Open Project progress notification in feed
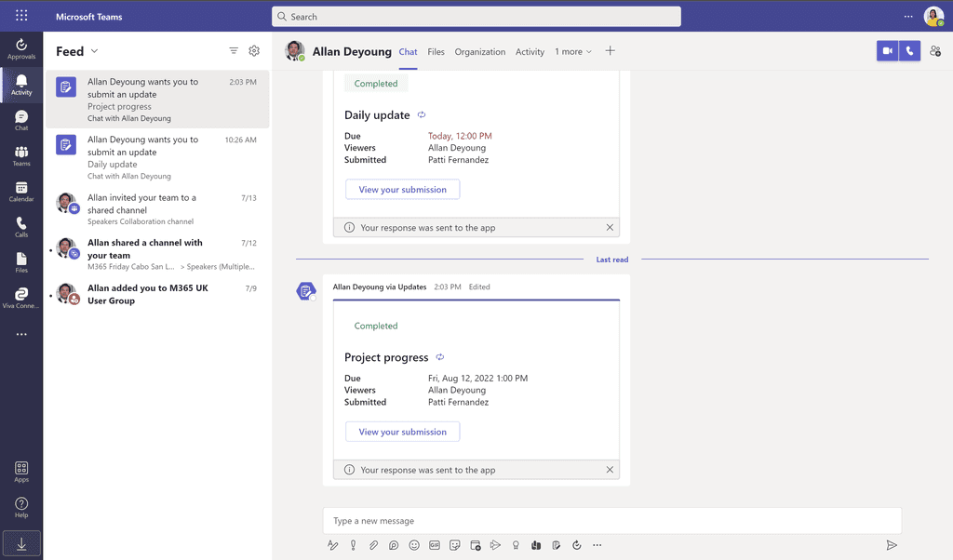Screen dimensions: 953x560 (x=157, y=100)
